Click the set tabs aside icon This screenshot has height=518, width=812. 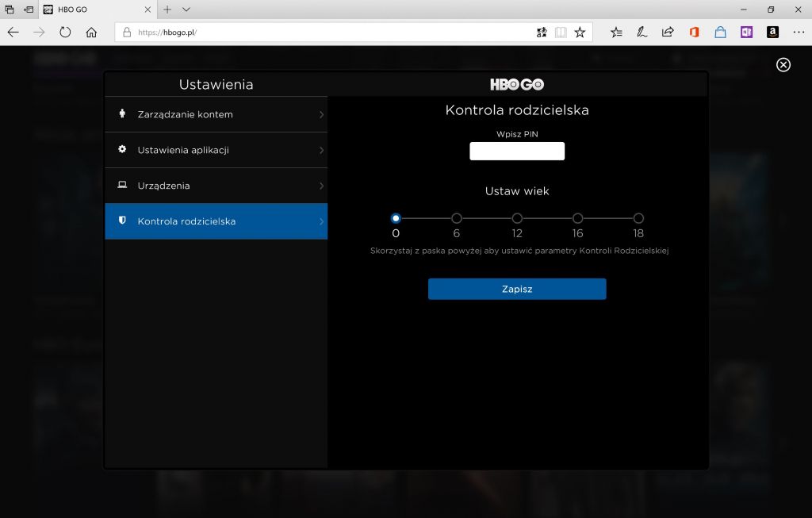click(29, 10)
